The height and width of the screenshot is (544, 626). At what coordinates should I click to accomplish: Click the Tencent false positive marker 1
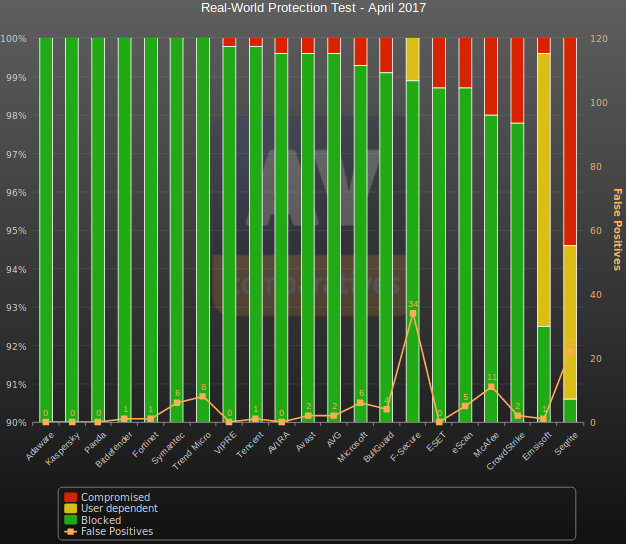[256, 419]
